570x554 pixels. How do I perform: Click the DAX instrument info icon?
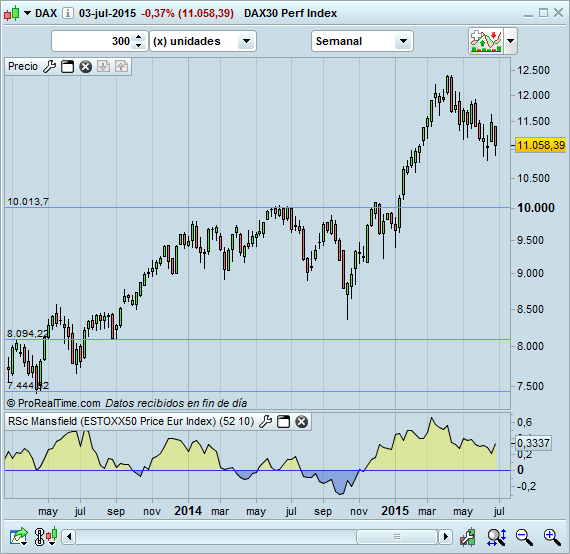coord(68,13)
